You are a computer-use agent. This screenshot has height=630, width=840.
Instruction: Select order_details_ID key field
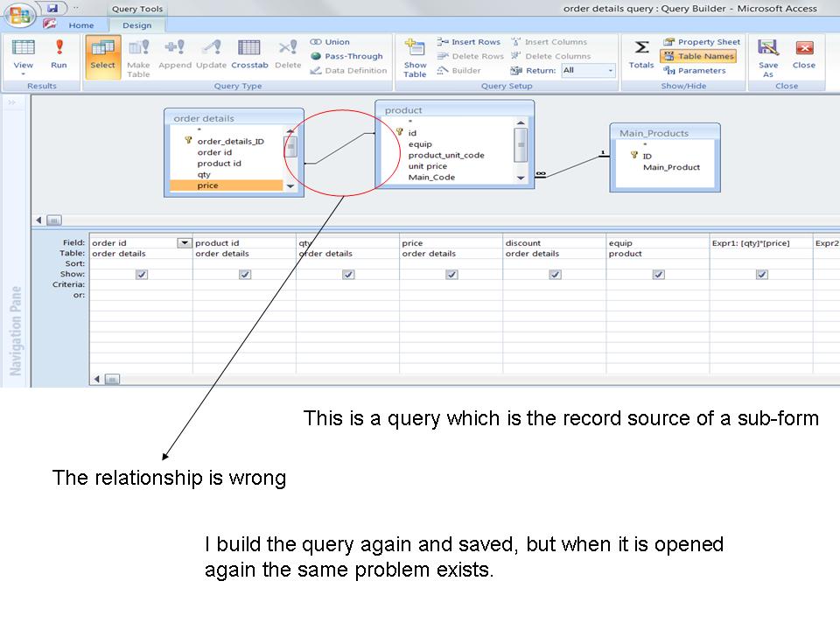coord(230,142)
